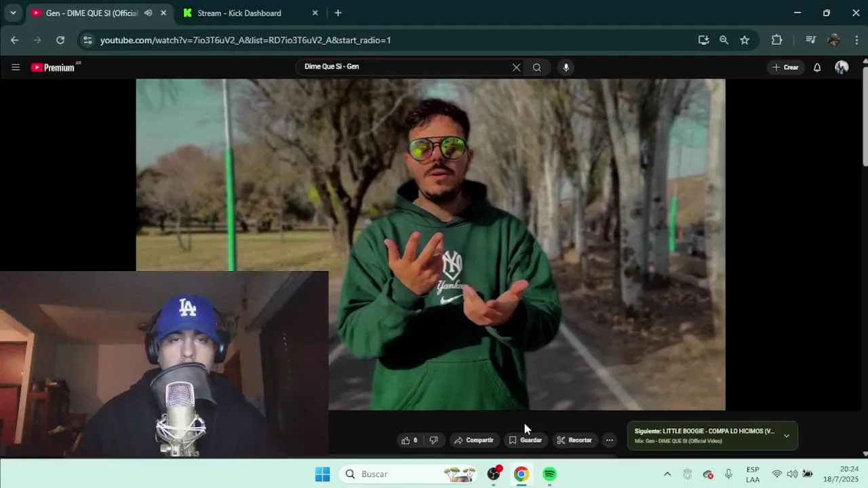Close the Kick Dashboard tab
The width and height of the screenshot is (868, 488).
[315, 13]
